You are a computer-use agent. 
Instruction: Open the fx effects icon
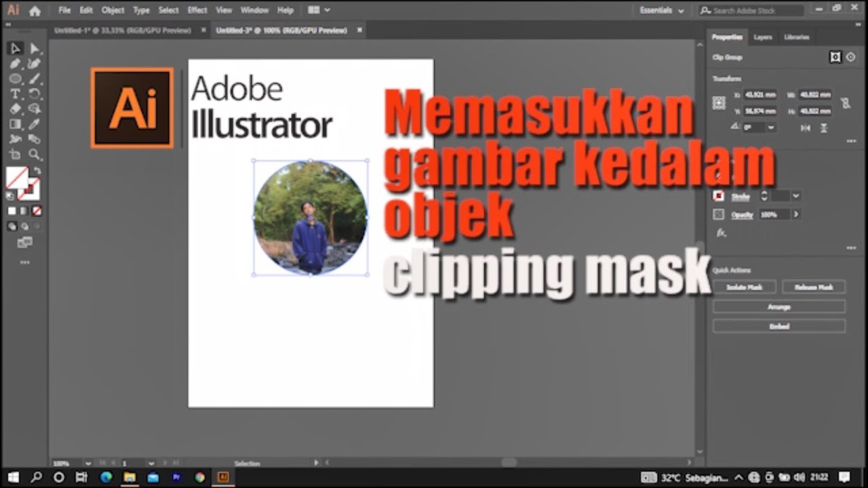coord(722,232)
